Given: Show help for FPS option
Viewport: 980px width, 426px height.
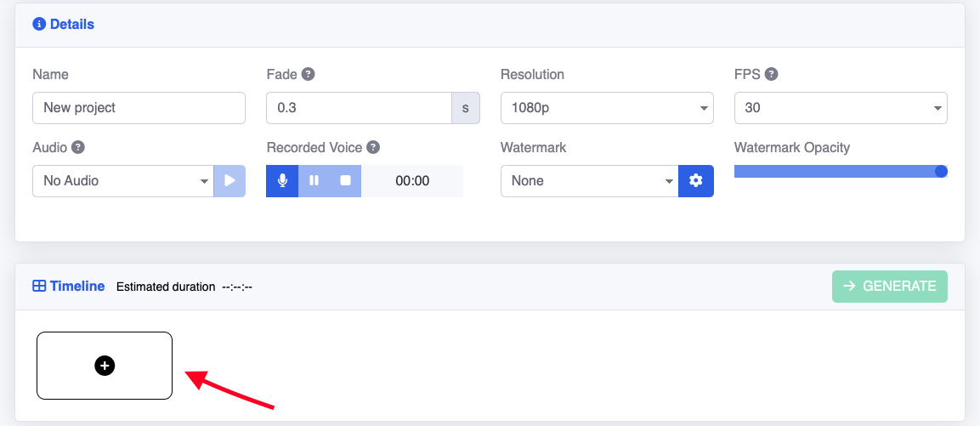Looking at the screenshot, I should [772, 74].
